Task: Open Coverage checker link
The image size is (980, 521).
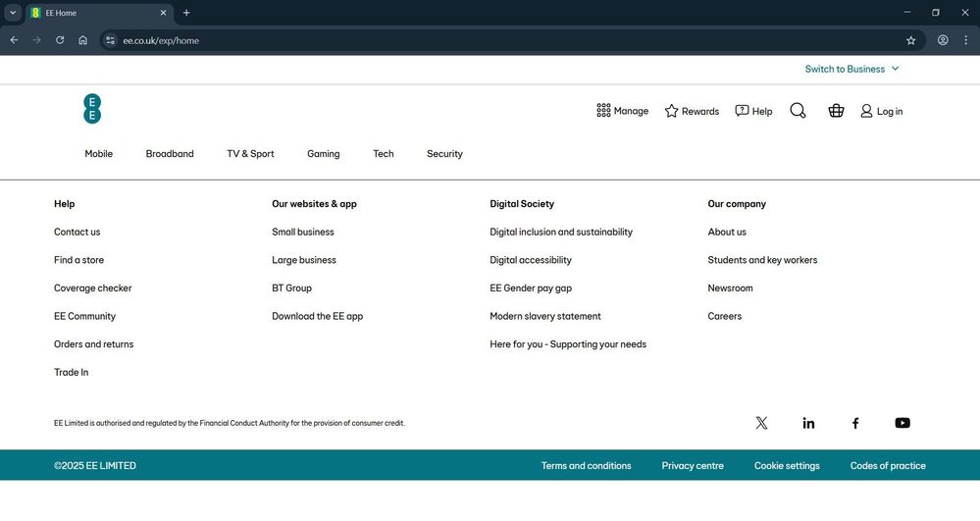Action: pos(92,288)
